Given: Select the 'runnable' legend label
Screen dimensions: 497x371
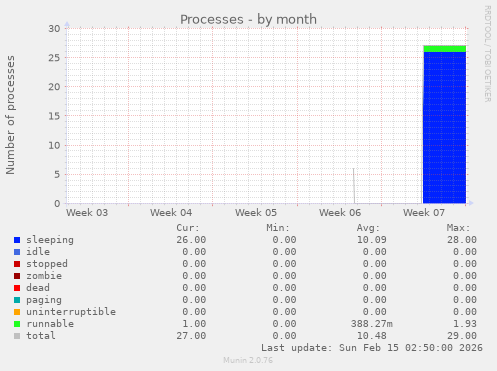Looking at the screenshot, I should click(50, 324).
